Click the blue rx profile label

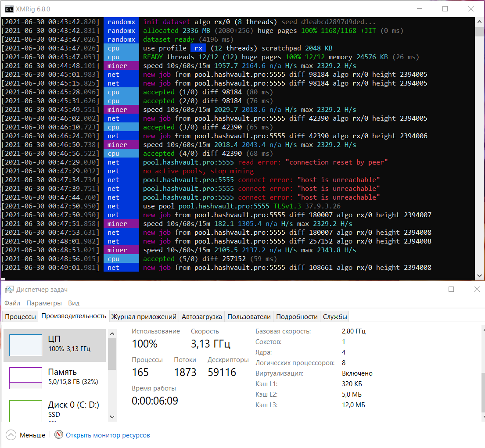pos(198,48)
